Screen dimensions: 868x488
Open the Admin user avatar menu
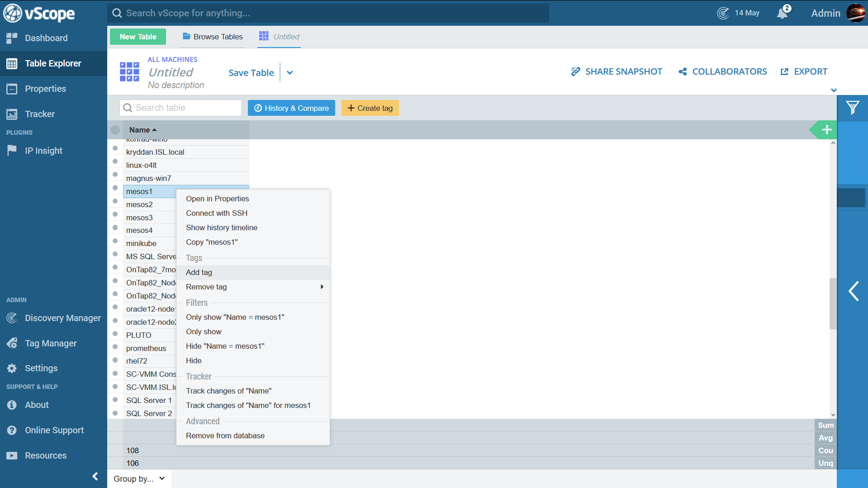(x=855, y=13)
